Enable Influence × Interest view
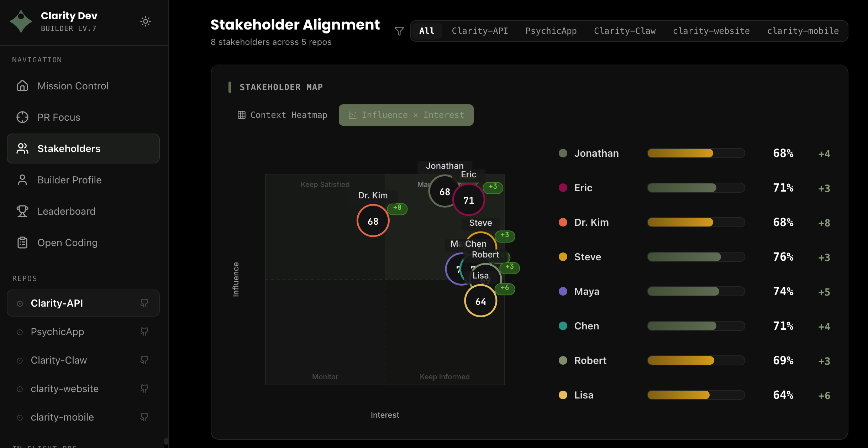Screen dimensions: 868x448 406,115
